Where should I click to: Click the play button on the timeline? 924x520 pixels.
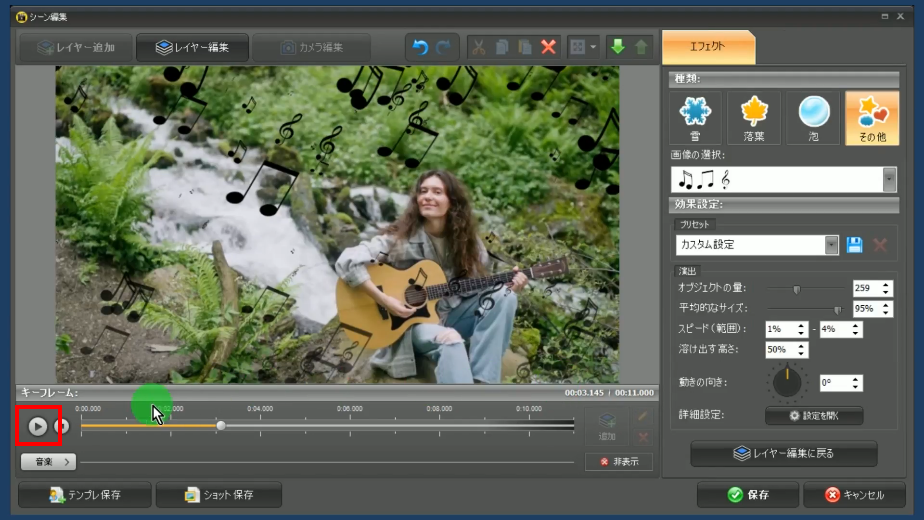[37, 426]
